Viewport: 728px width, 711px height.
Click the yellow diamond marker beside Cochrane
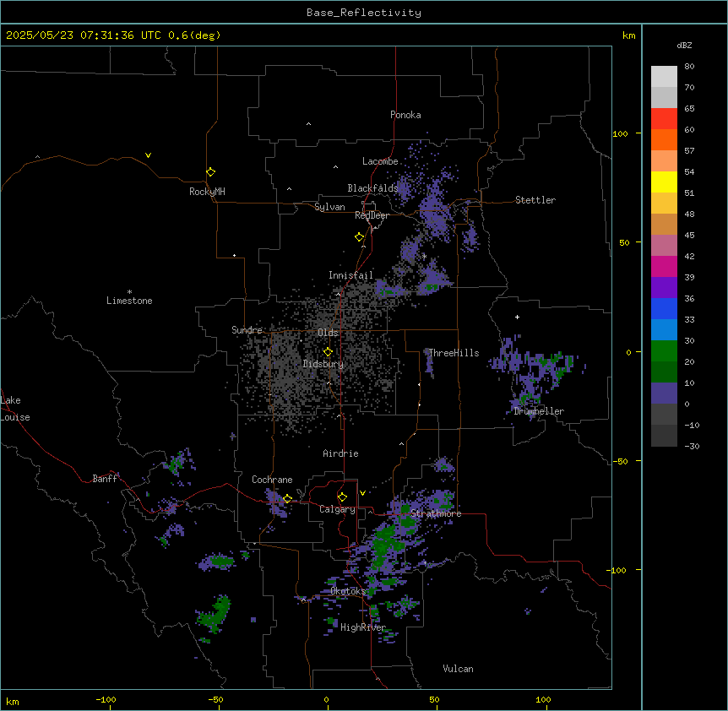tap(287, 499)
